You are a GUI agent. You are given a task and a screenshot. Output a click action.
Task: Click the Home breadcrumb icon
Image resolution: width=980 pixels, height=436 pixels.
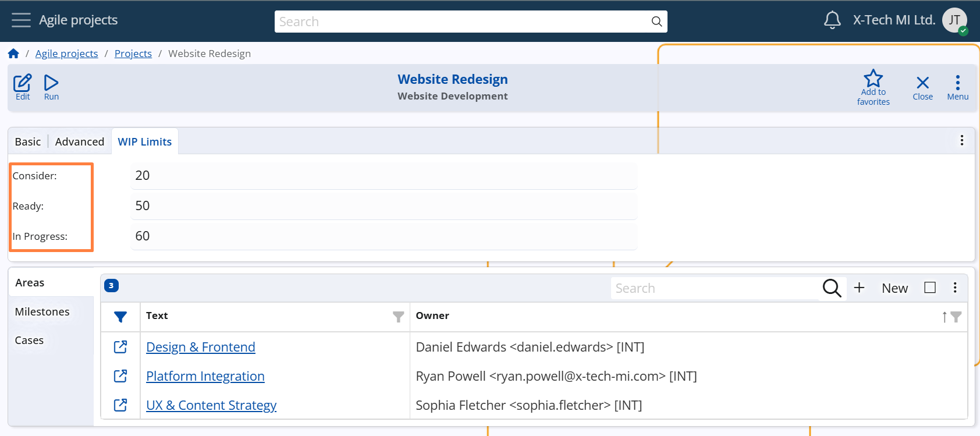(13, 54)
